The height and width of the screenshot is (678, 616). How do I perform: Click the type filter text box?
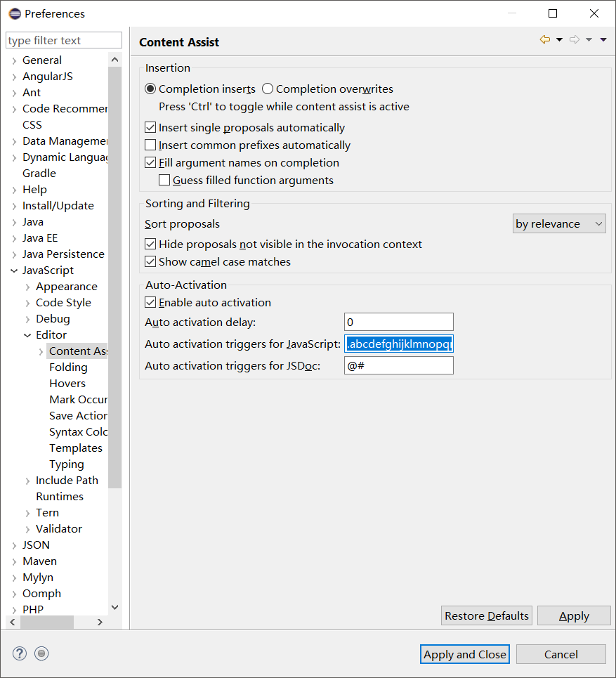[63, 40]
